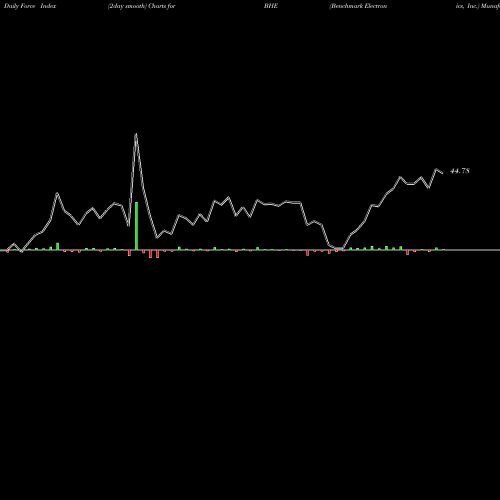
Task: Click the highest peak of the white line
Action: pyautogui.click(x=136, y=134)
